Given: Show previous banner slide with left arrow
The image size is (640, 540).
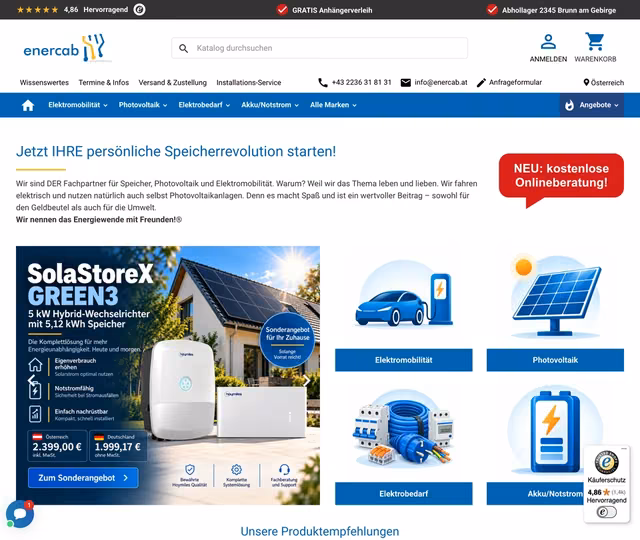Looking at the screenshot, I should click(32, 380).
